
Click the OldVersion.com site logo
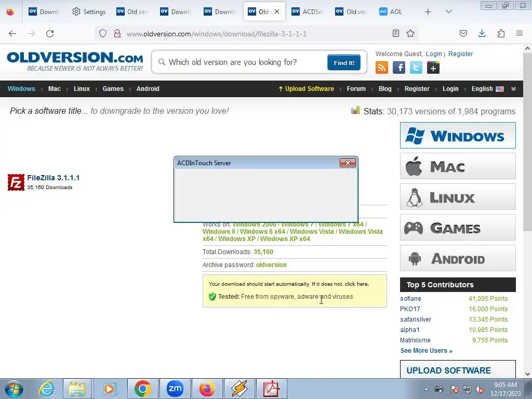(x=75, y=61)
